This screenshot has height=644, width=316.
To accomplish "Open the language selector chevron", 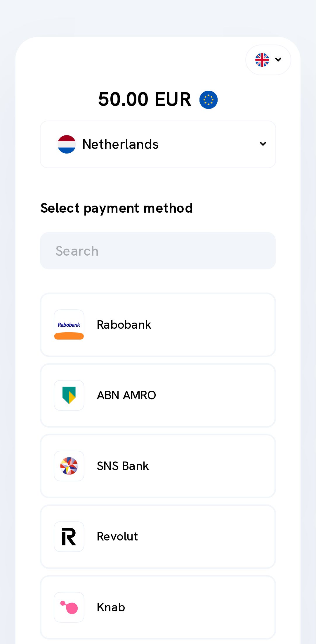I will point(278,60).
